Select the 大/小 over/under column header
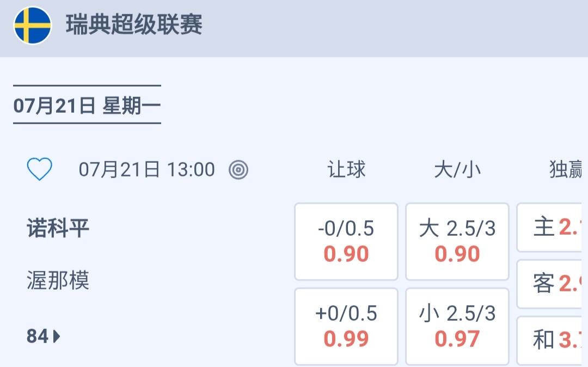The height and width of the screenshot is (367, 588). click(457, 170)
